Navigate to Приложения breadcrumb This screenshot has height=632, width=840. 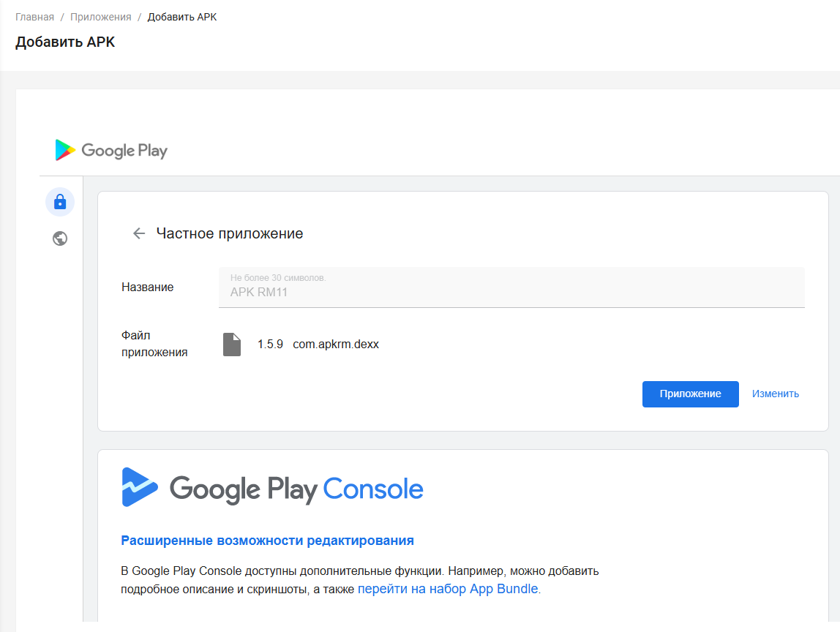click(x=101, y=17)
